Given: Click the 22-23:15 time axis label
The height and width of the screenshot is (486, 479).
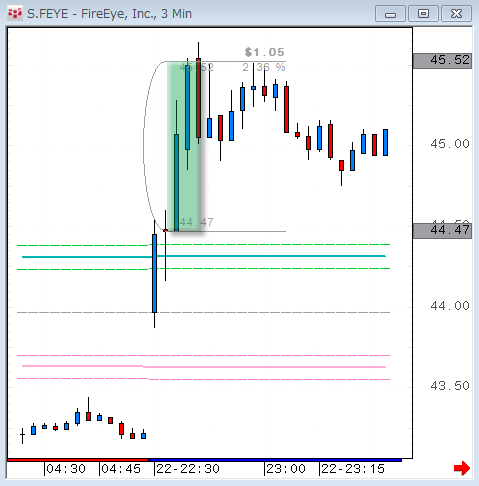Looking at the screenshot, I should click(x=353, y=469).
